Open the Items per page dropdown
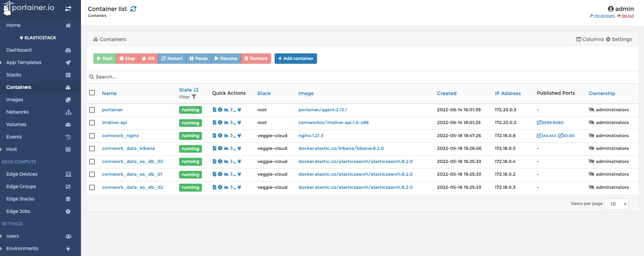 pyautogui.click(x=616, y=204)
